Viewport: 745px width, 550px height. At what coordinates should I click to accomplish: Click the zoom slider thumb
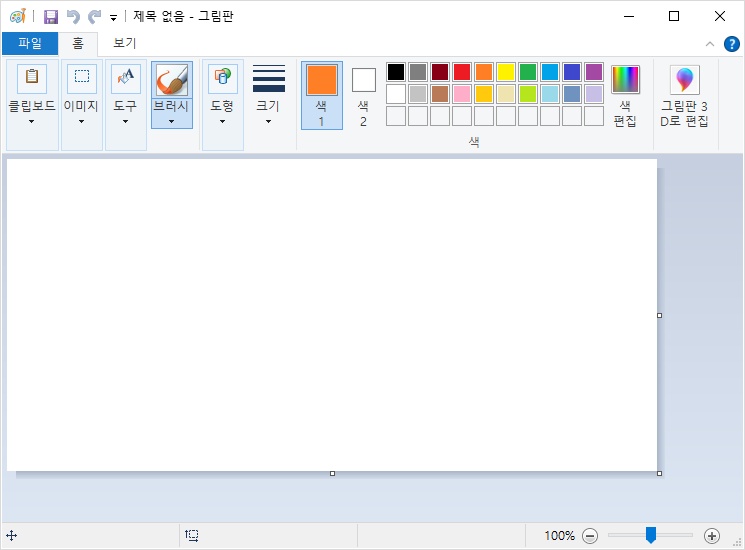pyautogui.click(x=651, y=535)
